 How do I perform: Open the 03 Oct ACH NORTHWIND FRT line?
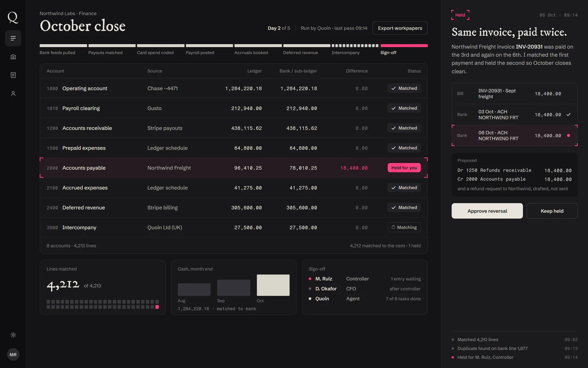514,114
